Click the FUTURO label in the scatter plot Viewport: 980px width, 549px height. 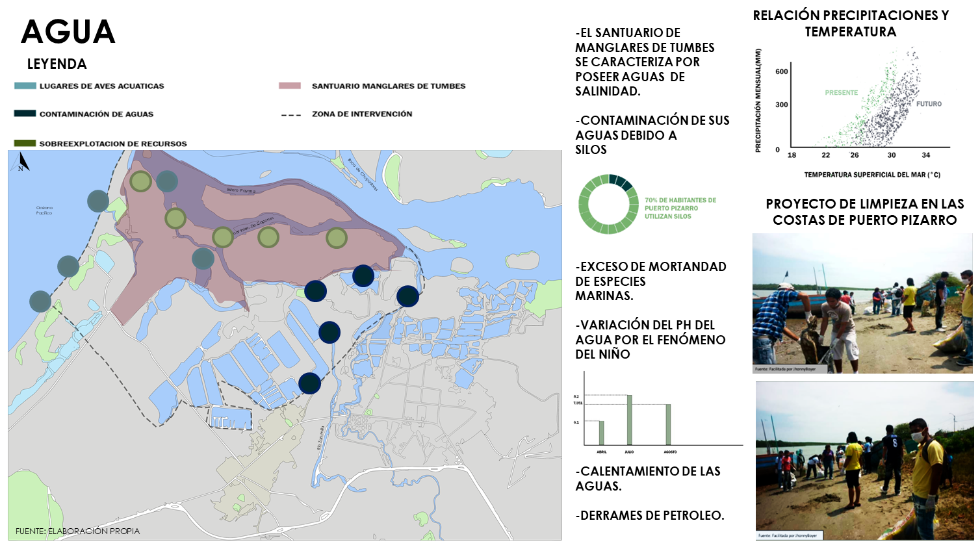[929, 104]
